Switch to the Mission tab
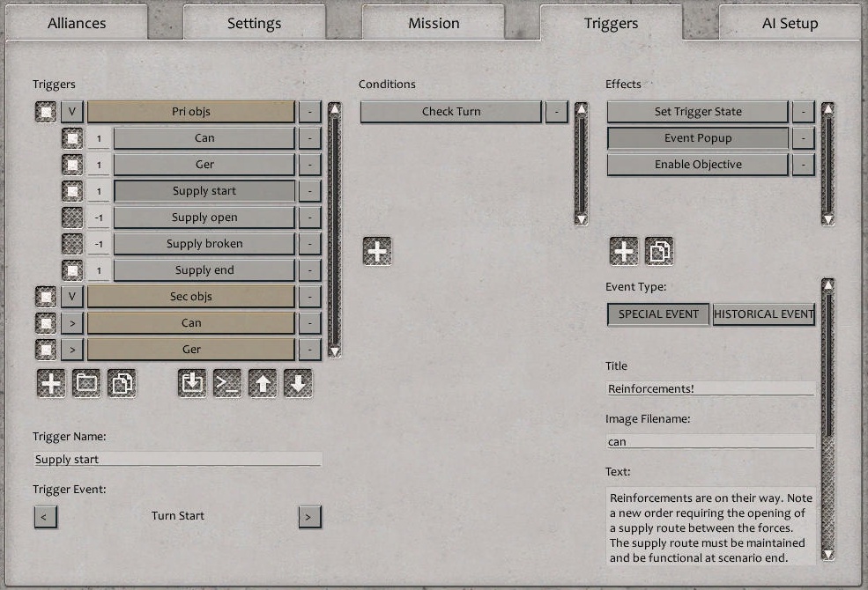Screen dimensions: 868x590 point(434,22)
